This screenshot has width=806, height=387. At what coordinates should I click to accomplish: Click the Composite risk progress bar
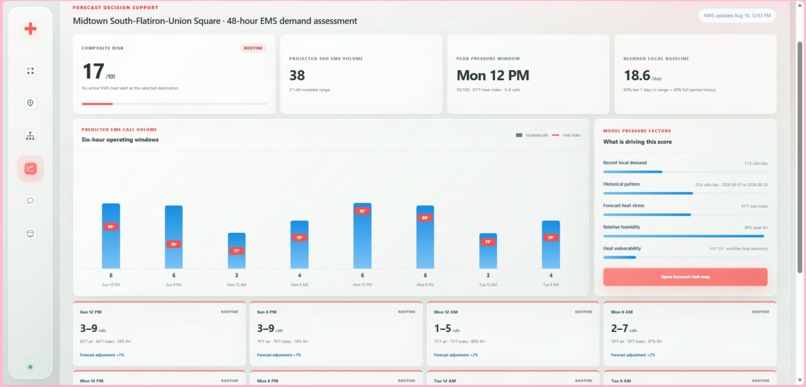(174, 104)
